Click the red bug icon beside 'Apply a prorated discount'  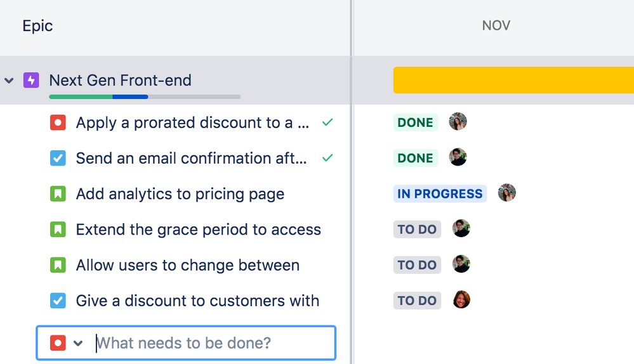pos(58,122)
